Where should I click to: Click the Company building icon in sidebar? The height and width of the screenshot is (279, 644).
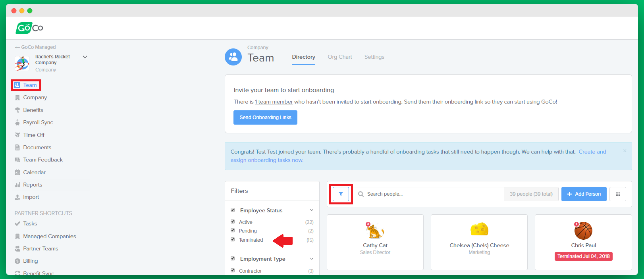click(17, 98)
